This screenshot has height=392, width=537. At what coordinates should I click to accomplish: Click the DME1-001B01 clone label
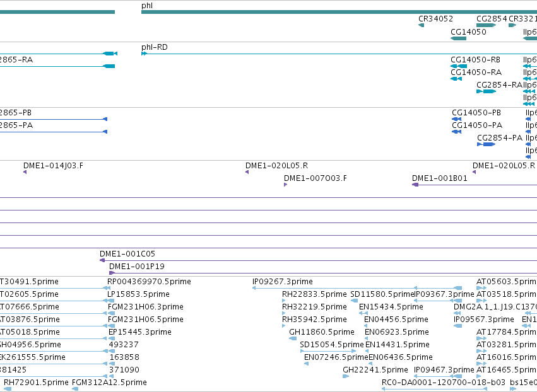pos(440,178)
